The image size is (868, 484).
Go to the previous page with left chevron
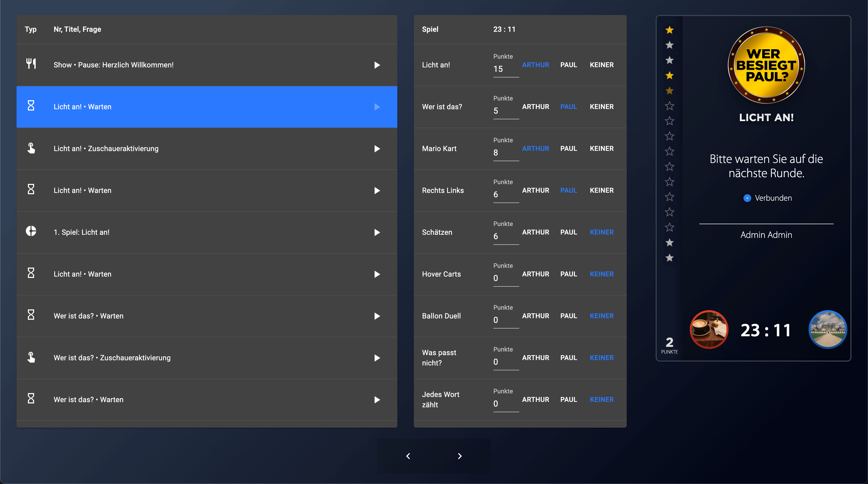[408, 456]
